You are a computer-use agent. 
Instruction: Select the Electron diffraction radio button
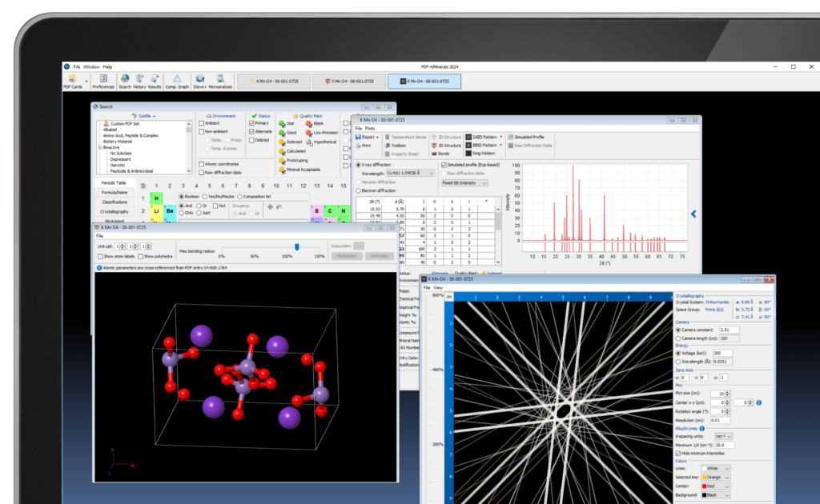(x=359, y=190)
